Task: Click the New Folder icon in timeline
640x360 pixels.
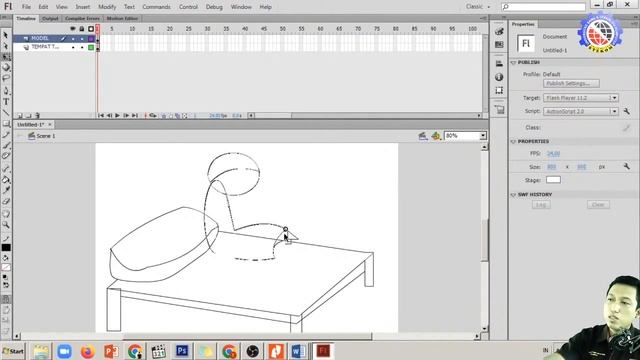Action: [28, 116]
